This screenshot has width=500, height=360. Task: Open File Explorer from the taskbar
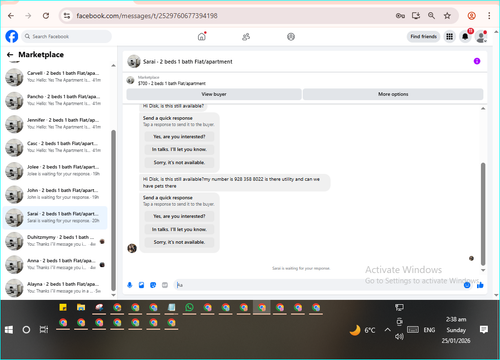click(81, 307)
